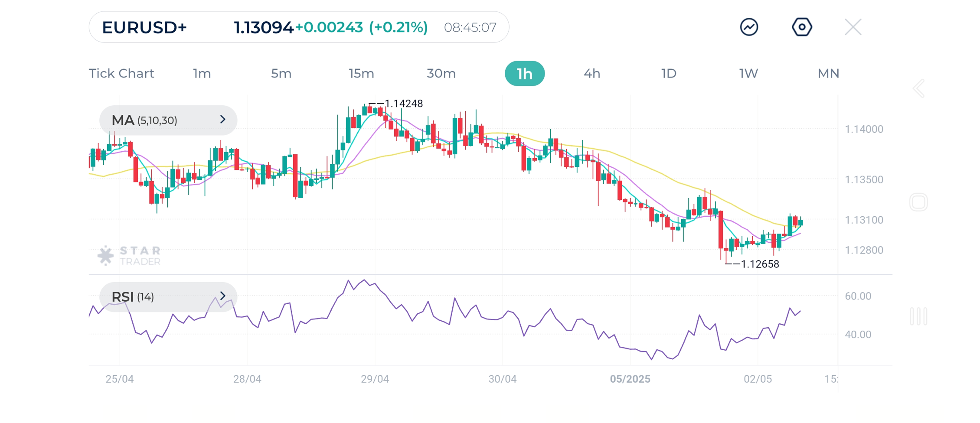Viewport: 980px width, 423px height.
Task: Open chart settings via hexagon icon
Action: click(x=802, y=27)
